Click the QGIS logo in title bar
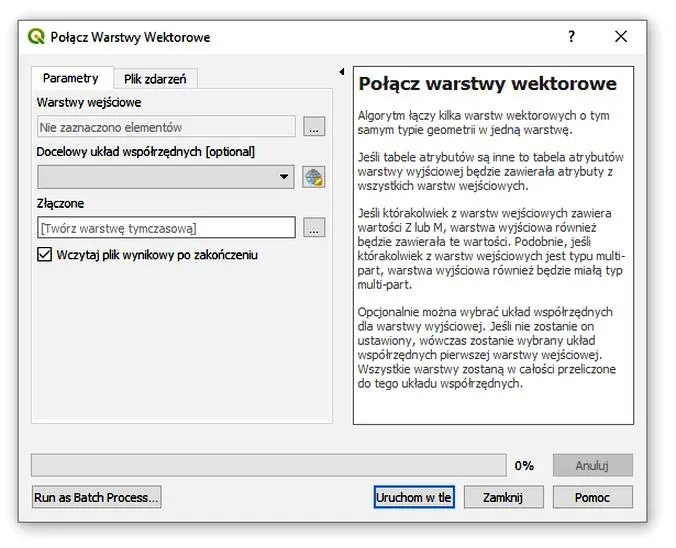 tap(36, 37)
